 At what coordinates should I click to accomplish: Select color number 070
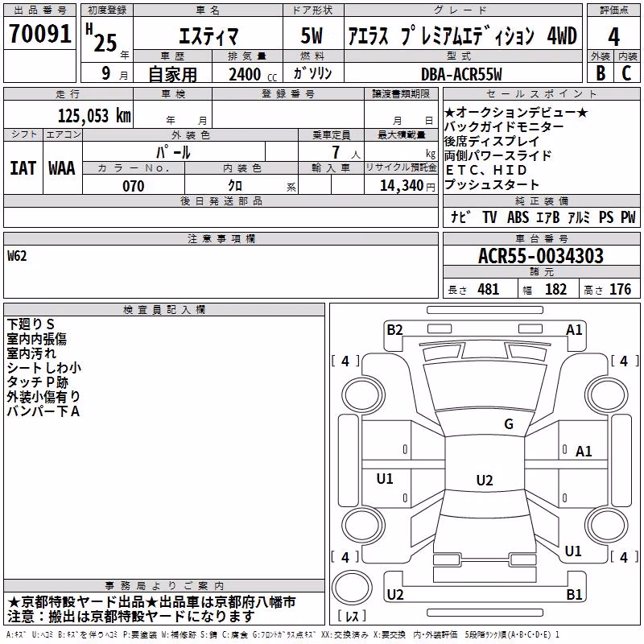pyautogui.click(x=134, y=186)
